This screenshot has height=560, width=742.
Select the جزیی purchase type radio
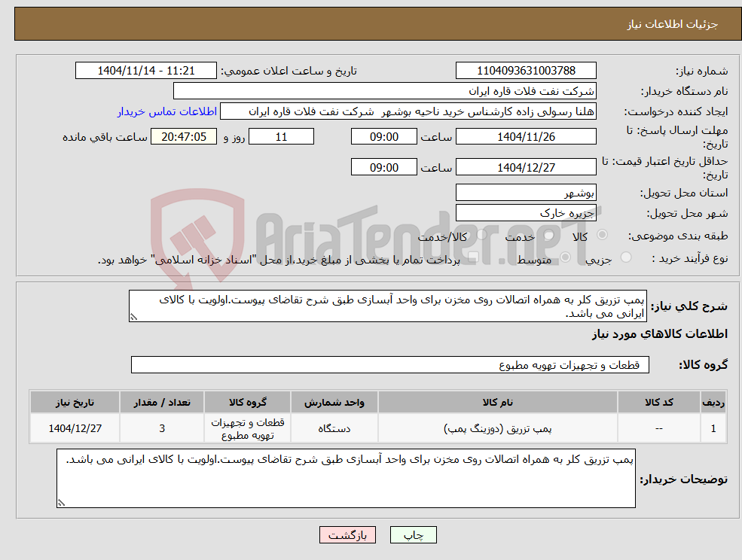click(626, 257)
